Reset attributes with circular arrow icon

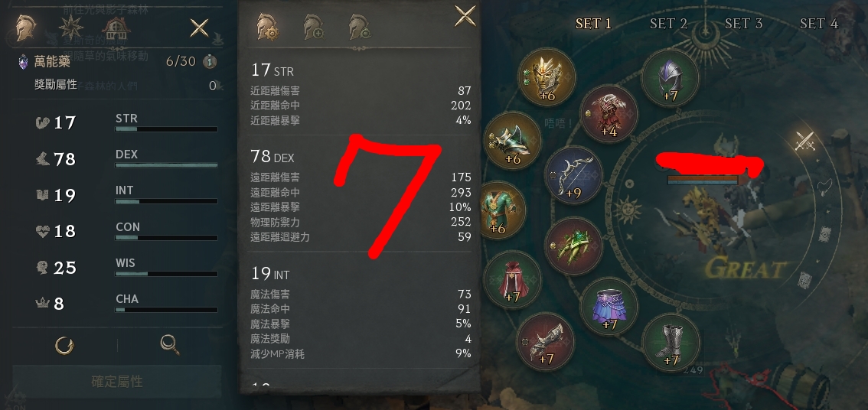[64, 345]
